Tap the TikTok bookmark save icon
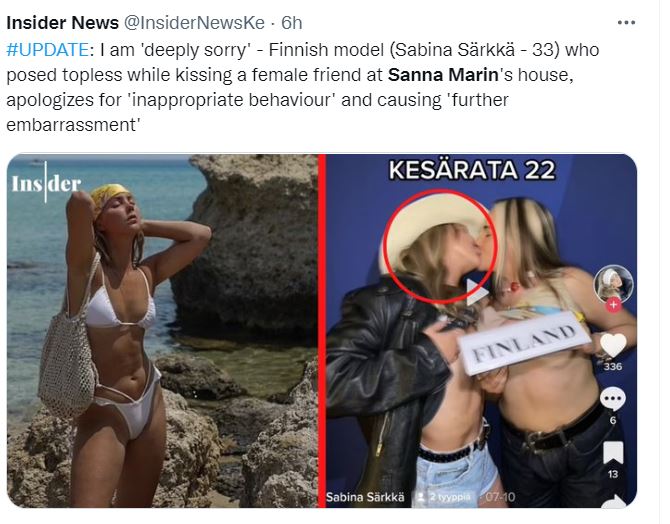Image resolution: width=670 pixels, height=524 pixels. tap(613, 453)
